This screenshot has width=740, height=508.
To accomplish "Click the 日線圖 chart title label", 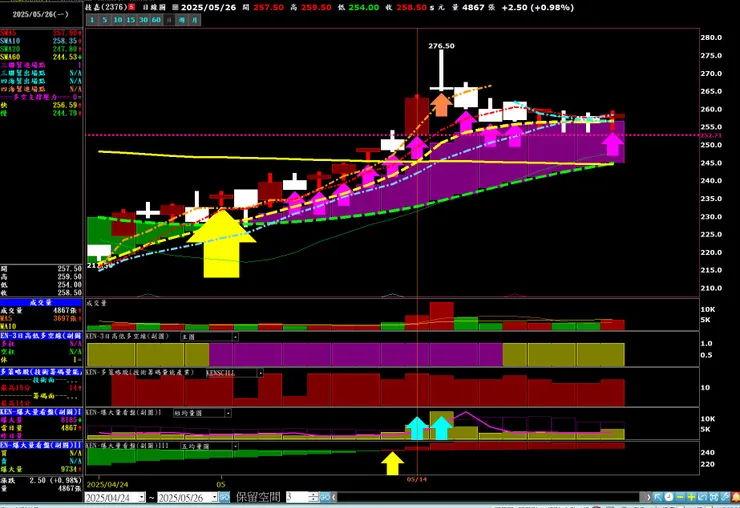I will [x=154, y=8].
